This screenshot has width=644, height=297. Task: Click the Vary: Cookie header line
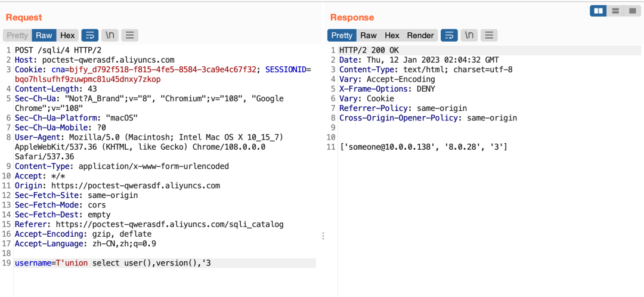(366, 98)
